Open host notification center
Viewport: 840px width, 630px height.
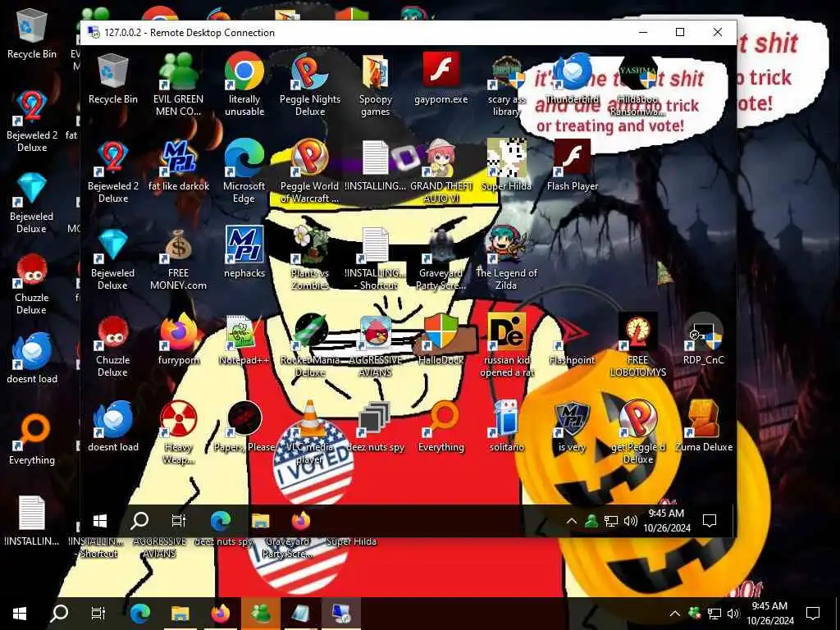coord(813,614)
